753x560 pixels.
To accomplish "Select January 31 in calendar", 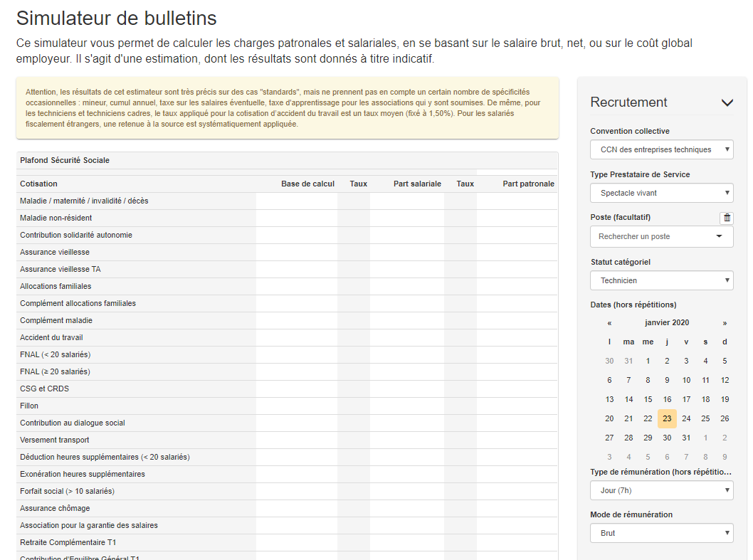I will (x=686, y=438).
